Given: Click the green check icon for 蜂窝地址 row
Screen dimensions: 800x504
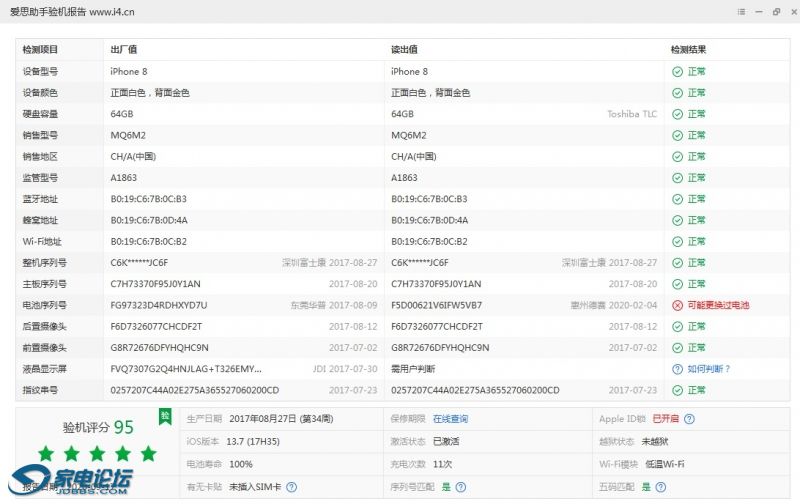Looking at the screenshot, I should [677, 220].
